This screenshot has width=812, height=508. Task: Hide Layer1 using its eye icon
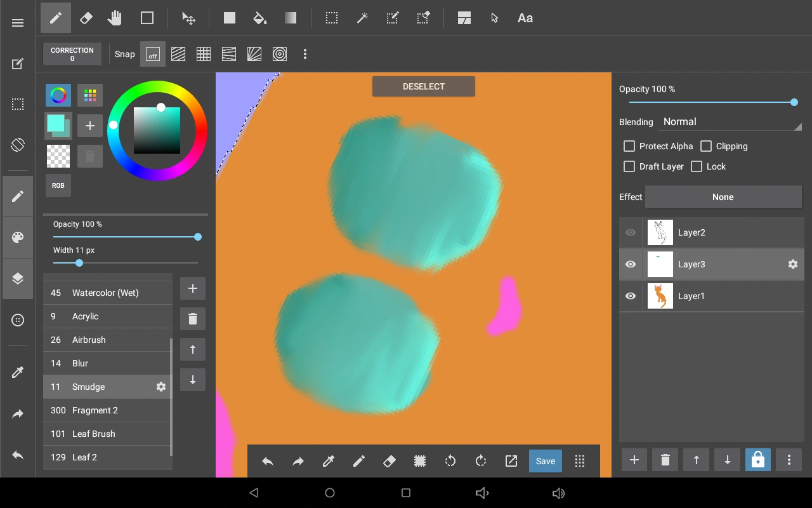pyautogui.click(x=631, y=296)
